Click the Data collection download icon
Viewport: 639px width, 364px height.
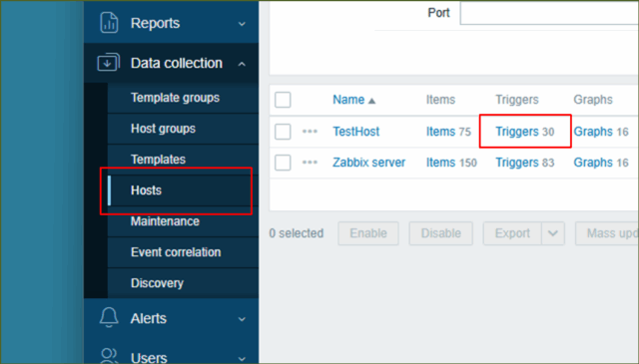click(109, 63)
